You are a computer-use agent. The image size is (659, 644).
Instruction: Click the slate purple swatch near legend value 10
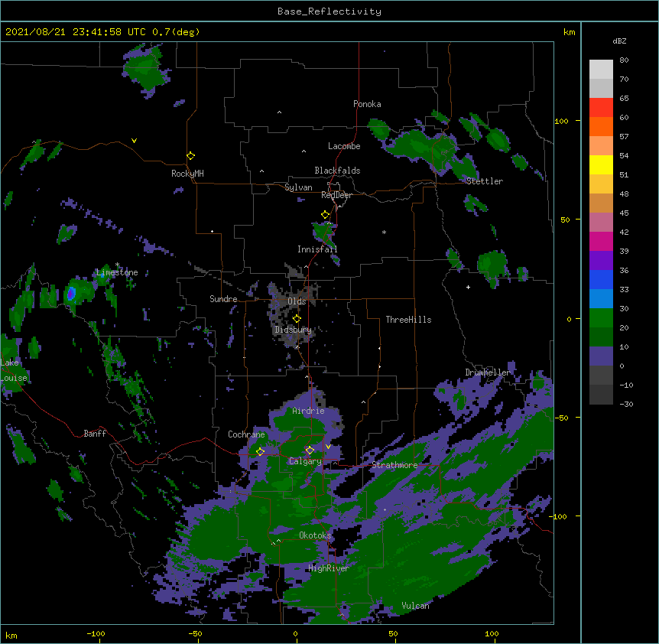[601, 356]
